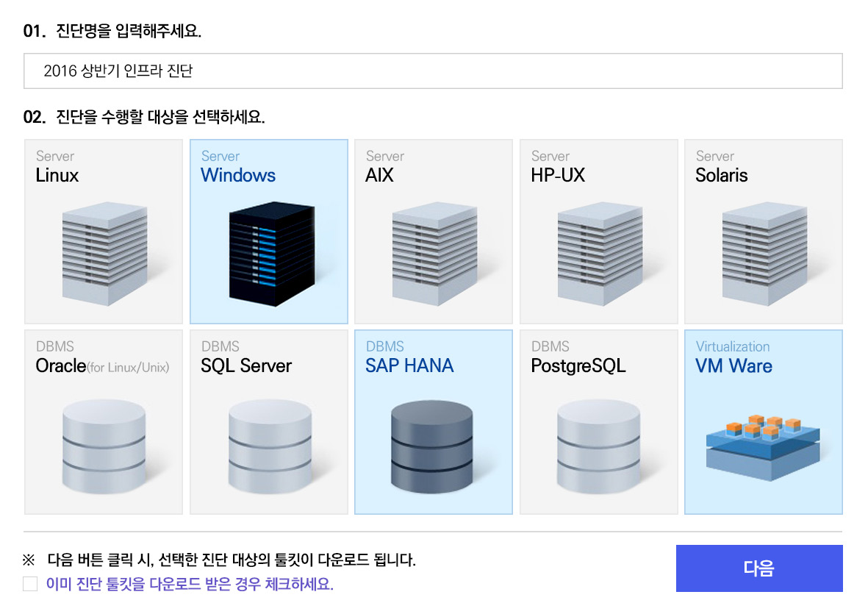The image size is (868, 614).
Task: Click the PostgreSQL database cylinder icon
Action: click(598, 446)
